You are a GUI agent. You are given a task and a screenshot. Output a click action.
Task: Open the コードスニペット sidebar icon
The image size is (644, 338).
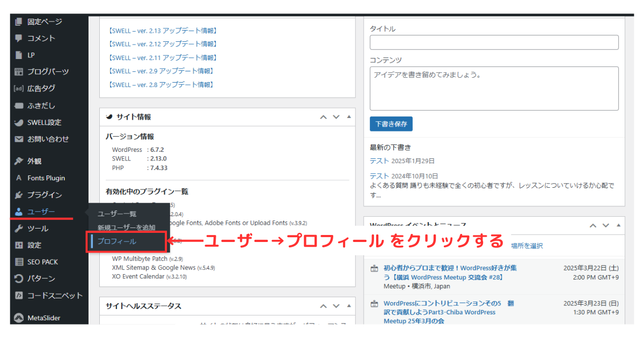coord(19,295)
